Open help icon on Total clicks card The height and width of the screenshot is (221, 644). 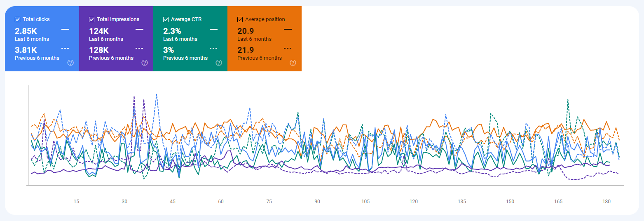click(70, 63)
